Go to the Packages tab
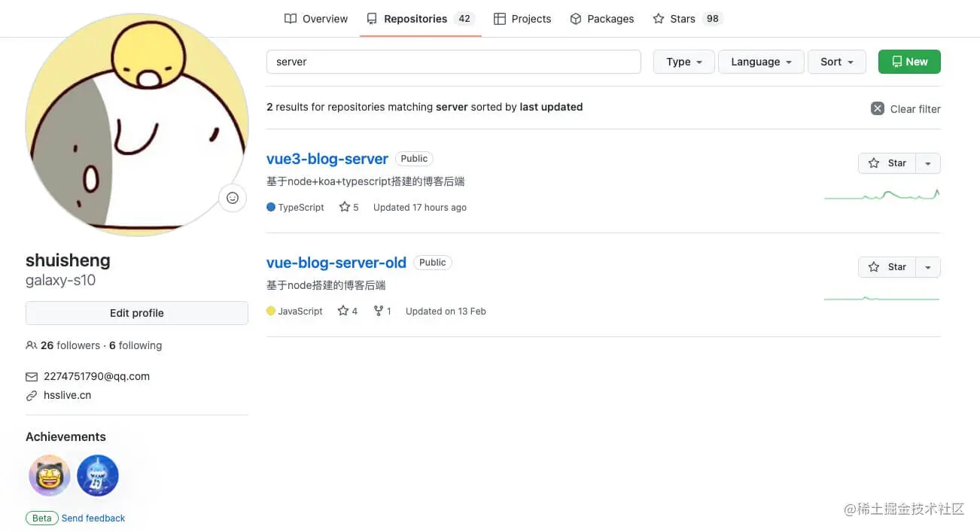The height and width of the screenshot is (532, 980). coord(601,19)
